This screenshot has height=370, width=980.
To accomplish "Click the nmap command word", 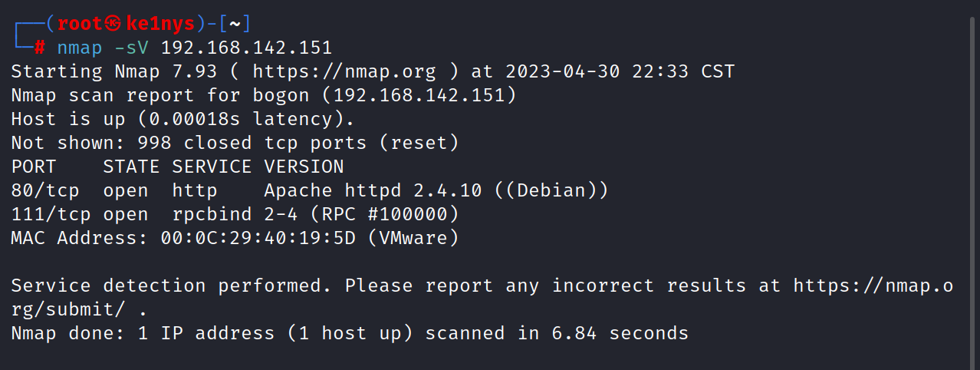I will (x=80, y=48).
